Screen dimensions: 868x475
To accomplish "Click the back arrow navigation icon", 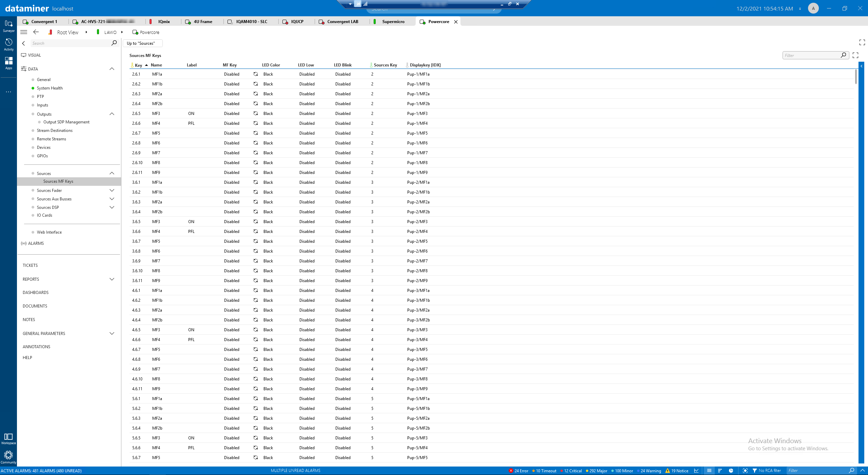I will 36,32.
